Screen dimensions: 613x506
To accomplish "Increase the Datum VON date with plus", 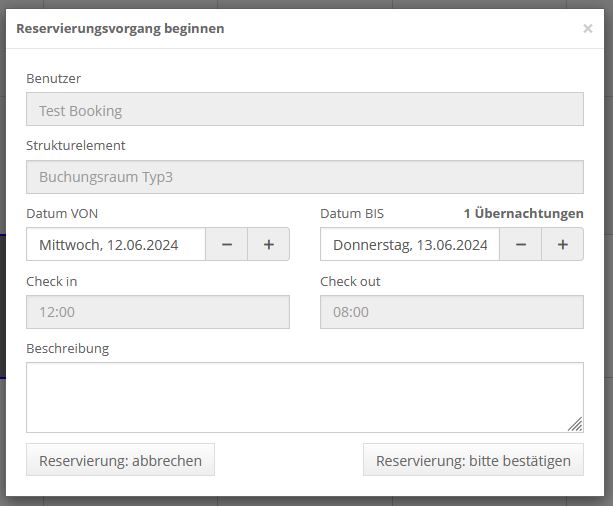I will point(268,245).
